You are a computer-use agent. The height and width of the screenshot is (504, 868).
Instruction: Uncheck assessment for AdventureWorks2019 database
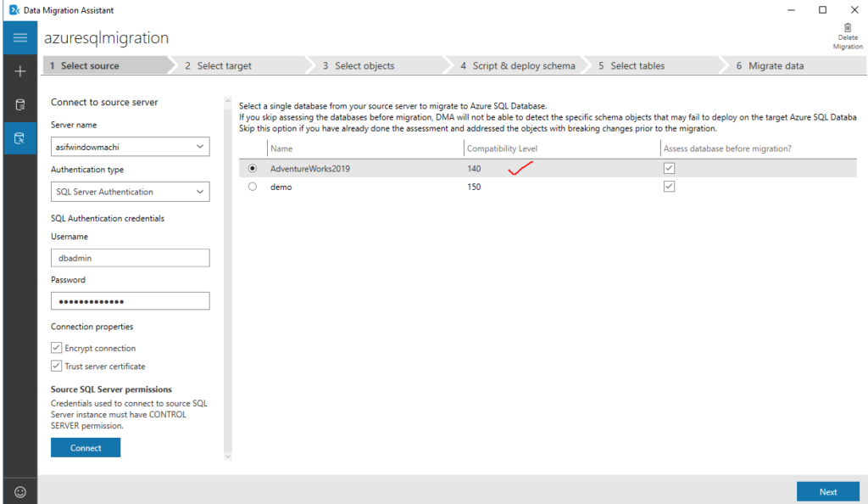pyautogui.click(x=669, y=167)
